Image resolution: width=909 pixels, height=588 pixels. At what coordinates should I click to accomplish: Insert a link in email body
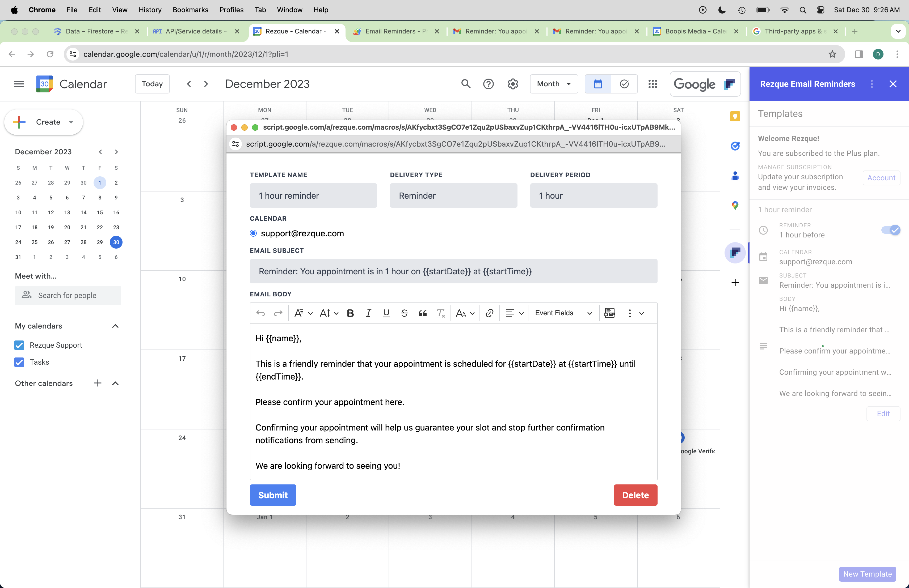coord(489,313)
